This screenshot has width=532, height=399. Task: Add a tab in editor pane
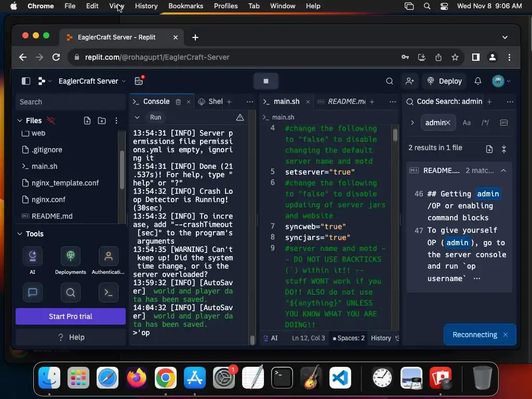(x=372, y=102)
